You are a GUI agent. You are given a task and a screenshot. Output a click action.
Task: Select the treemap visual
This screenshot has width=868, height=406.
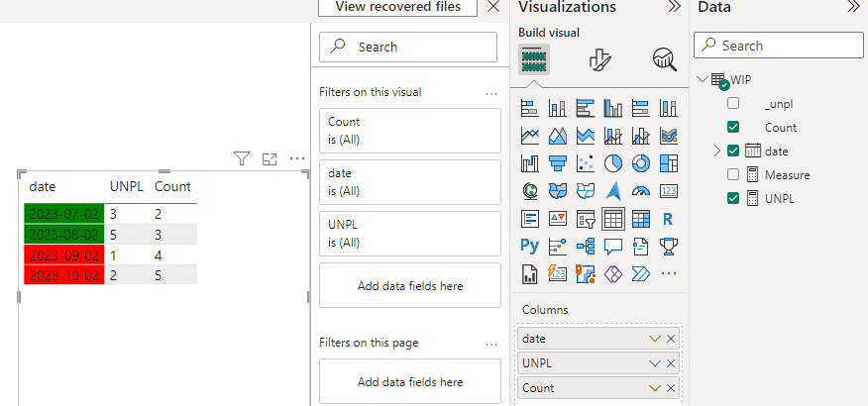click(668, 163)
